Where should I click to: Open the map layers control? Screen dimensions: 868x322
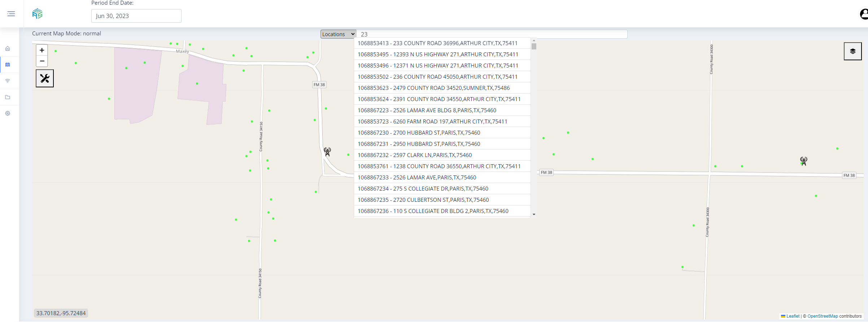pyautogui.click(x=852, y=51)
